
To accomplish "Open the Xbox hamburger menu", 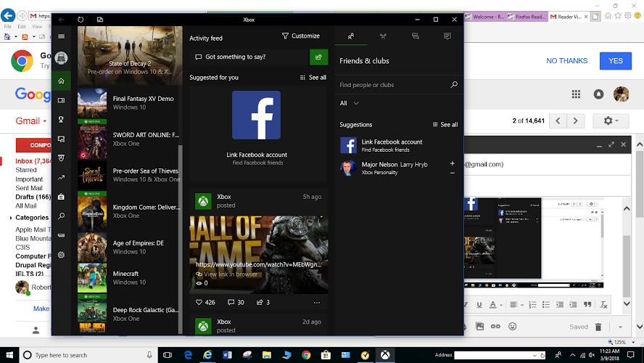I will (62, 36).
